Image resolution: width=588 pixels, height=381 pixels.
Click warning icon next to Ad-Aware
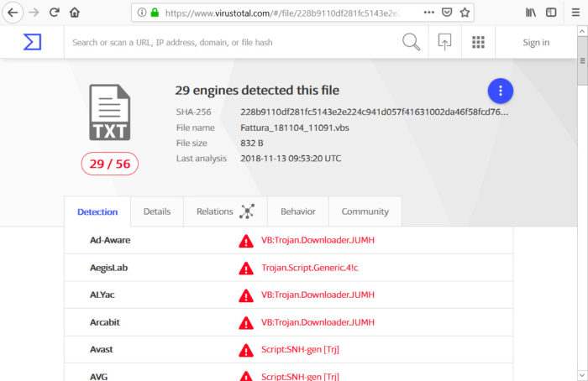tap(246, 241)
